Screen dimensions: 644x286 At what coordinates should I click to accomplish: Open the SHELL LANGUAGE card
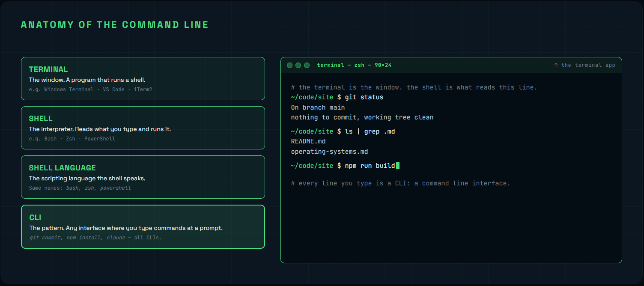click(143, 177)
